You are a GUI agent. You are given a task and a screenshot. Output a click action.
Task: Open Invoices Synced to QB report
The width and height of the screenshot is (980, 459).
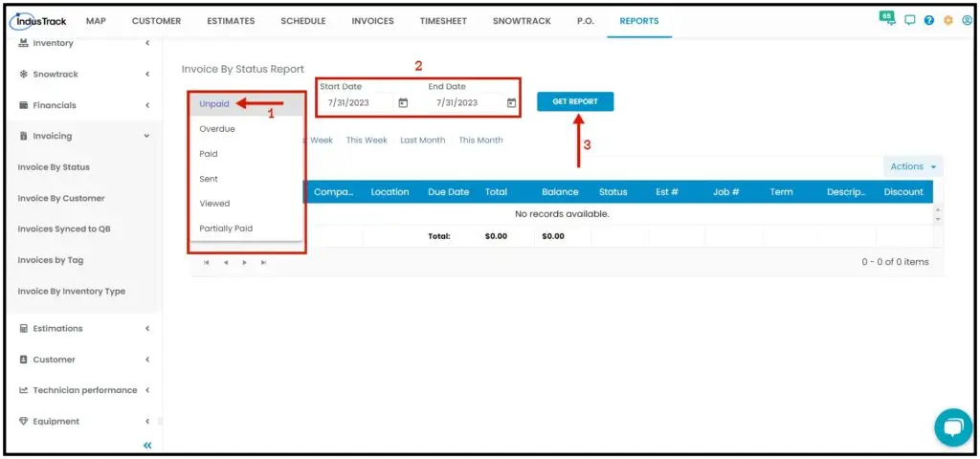pos(64,229)
